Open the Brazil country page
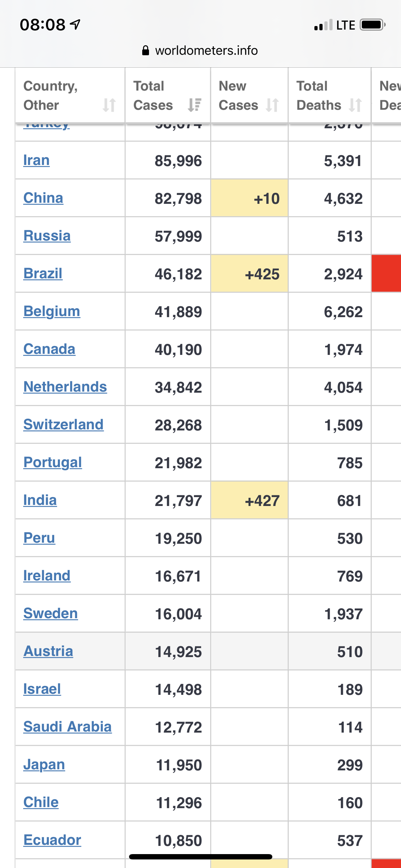The height and width of the screenshot is (868, 401). 43,273
